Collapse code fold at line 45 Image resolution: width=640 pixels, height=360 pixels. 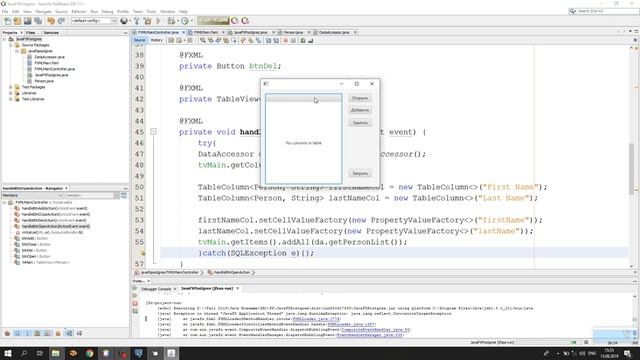[x=153, y=132]
